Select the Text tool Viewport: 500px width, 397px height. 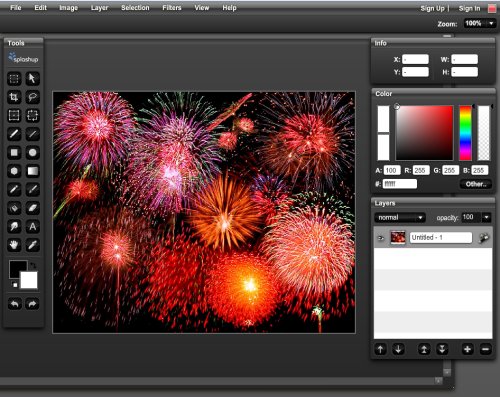(x=32, y=227)
